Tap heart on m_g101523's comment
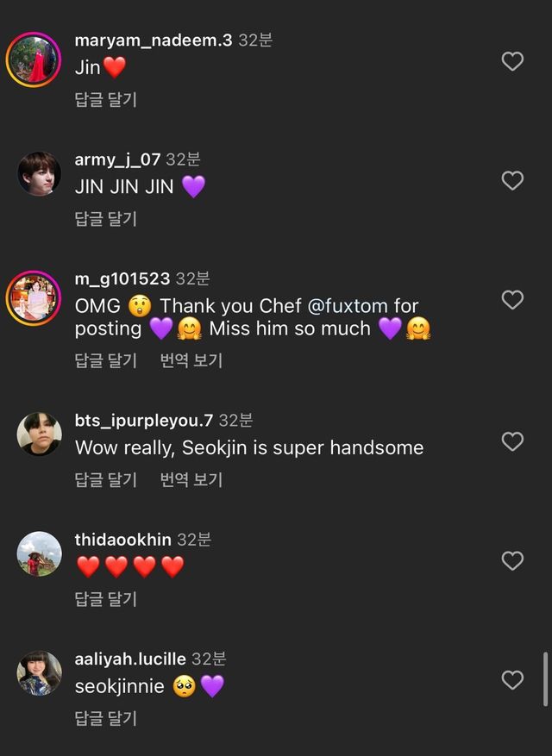This screenshot has height=756, width=552. (512, 300)
